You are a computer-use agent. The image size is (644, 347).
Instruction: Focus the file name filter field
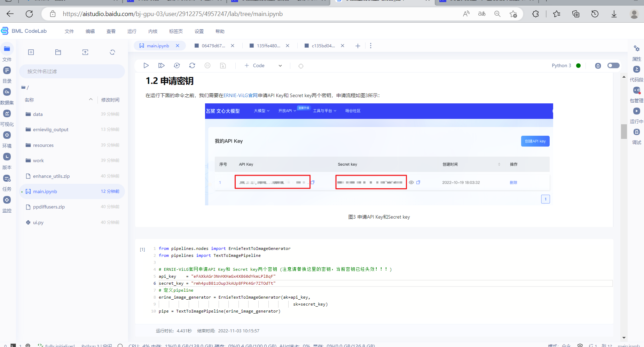point(72,71)
